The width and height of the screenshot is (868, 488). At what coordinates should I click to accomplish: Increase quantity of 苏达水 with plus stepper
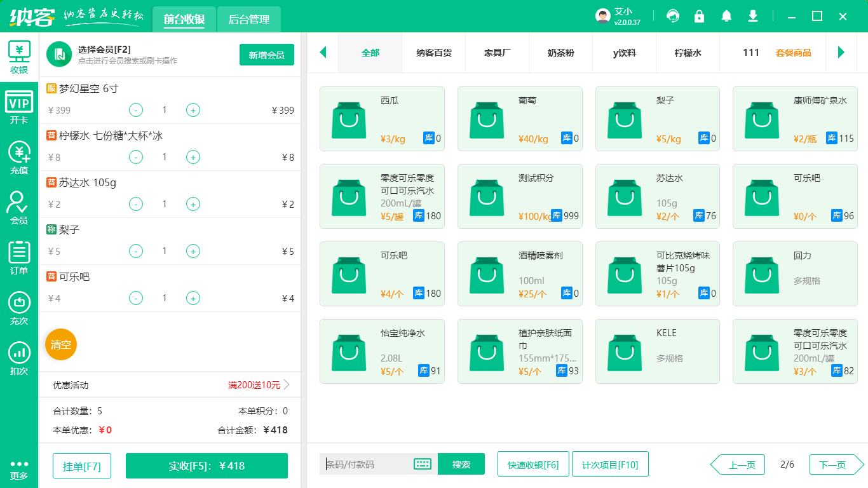coord(193,204)
